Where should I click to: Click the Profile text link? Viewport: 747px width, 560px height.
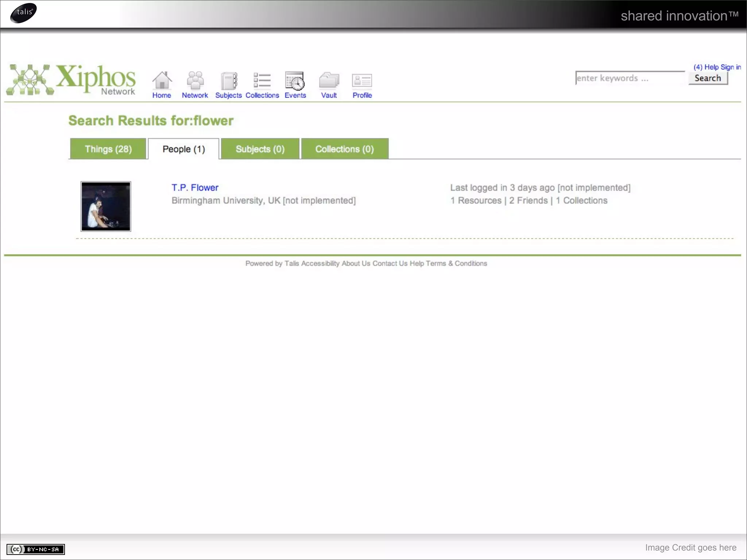click(362, 95)
